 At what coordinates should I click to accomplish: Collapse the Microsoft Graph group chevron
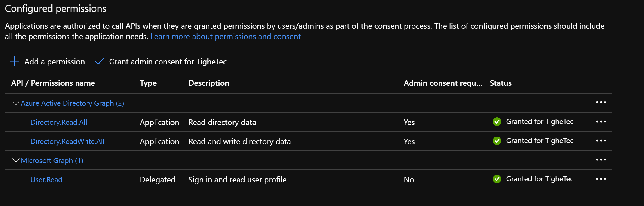pos(16,160)
